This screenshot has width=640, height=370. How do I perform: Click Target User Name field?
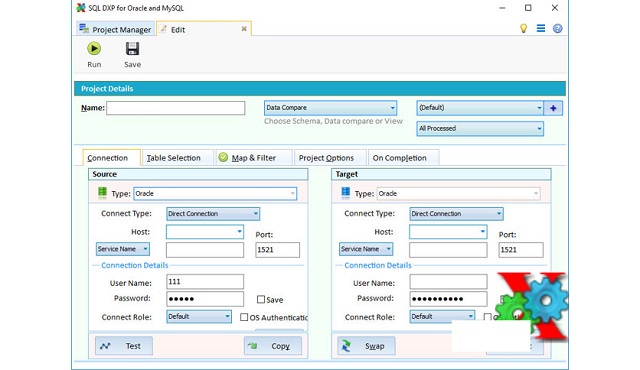tap(448, 282)
